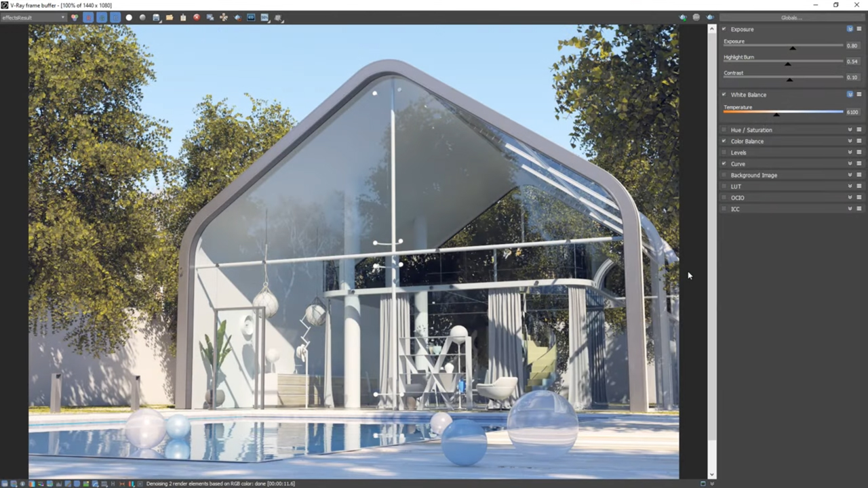Click the Temperature value field 6100

coord(853,112)
